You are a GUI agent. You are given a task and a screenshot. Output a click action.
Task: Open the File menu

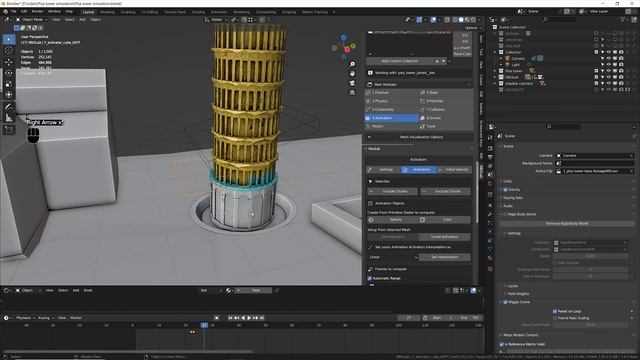pos(13,11)
